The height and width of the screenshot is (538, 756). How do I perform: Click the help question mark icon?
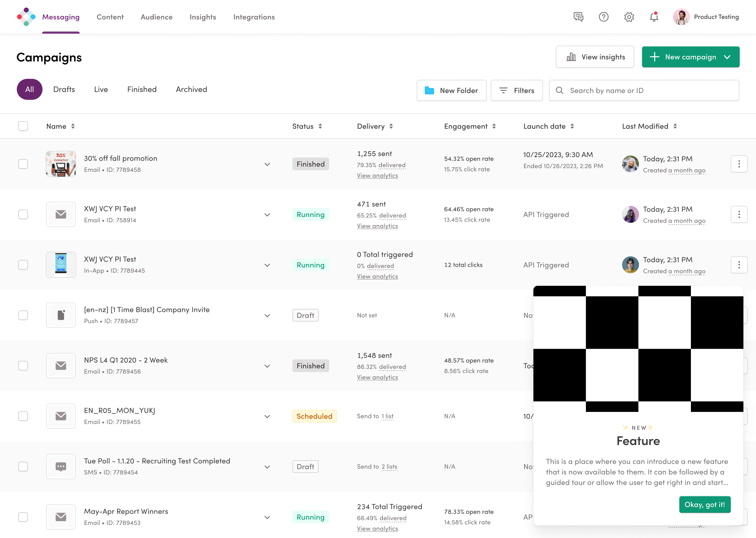pos(603,17)
